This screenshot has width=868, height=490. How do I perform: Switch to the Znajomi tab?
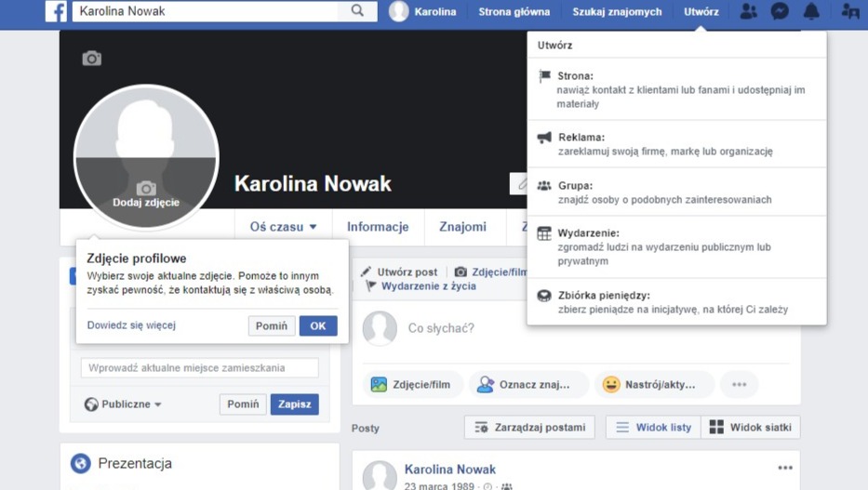pyautogui.click(x=462, y=227)
